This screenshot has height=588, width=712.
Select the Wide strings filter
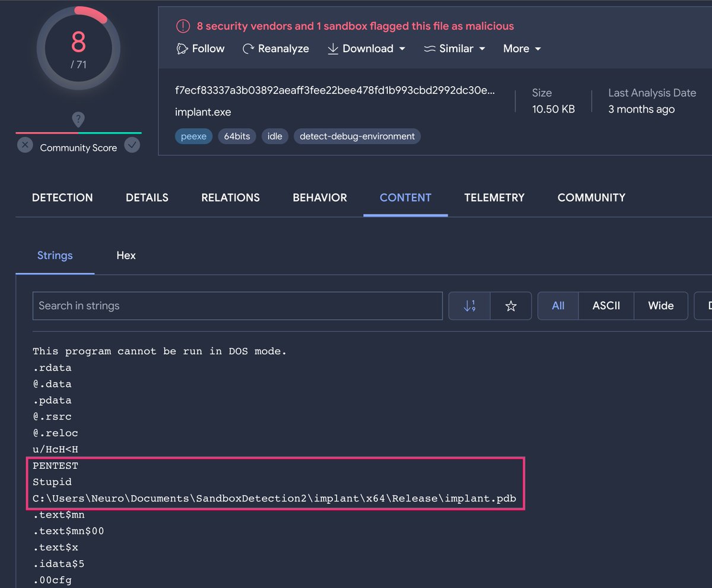click(x=661, y=306)
